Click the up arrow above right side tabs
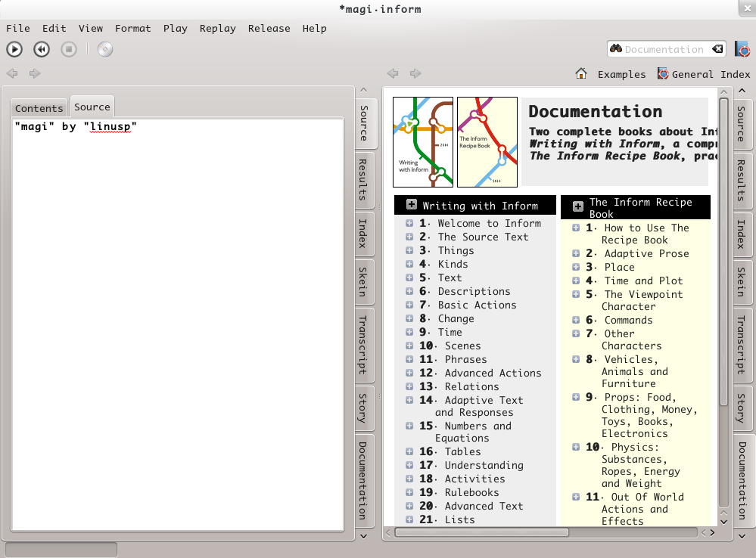 click(742, 90)
